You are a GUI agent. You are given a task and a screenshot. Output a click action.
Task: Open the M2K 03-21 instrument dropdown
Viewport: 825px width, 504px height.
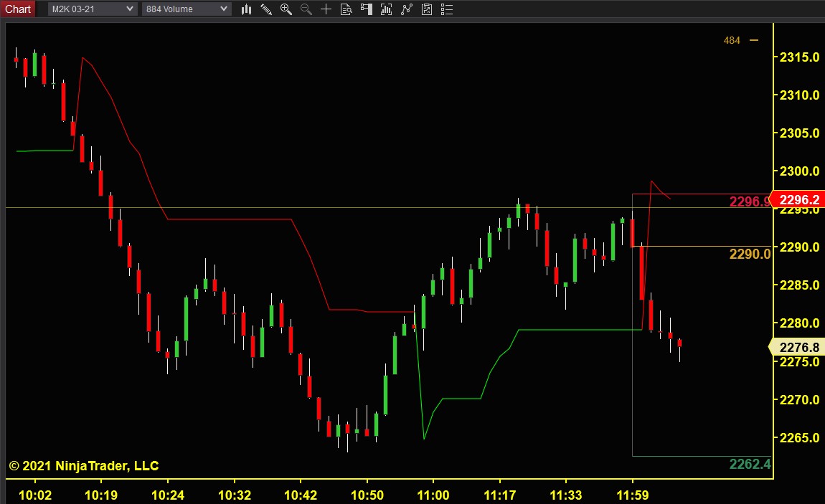coord(93,9)
